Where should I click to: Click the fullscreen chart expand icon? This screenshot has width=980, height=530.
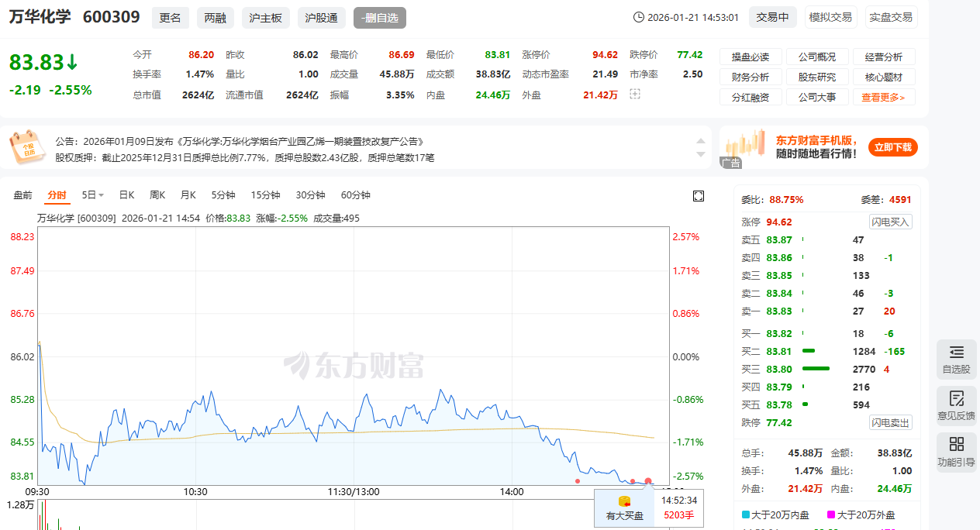699,196
